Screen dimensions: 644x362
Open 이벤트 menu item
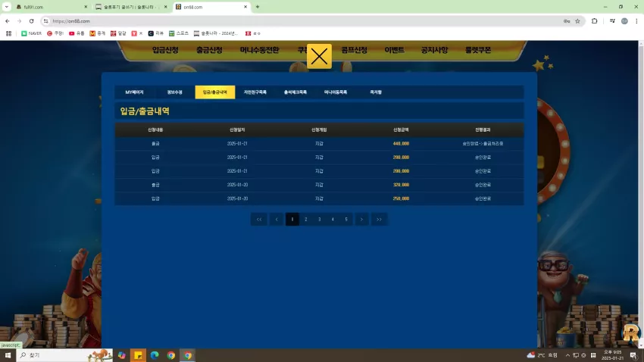394,50
